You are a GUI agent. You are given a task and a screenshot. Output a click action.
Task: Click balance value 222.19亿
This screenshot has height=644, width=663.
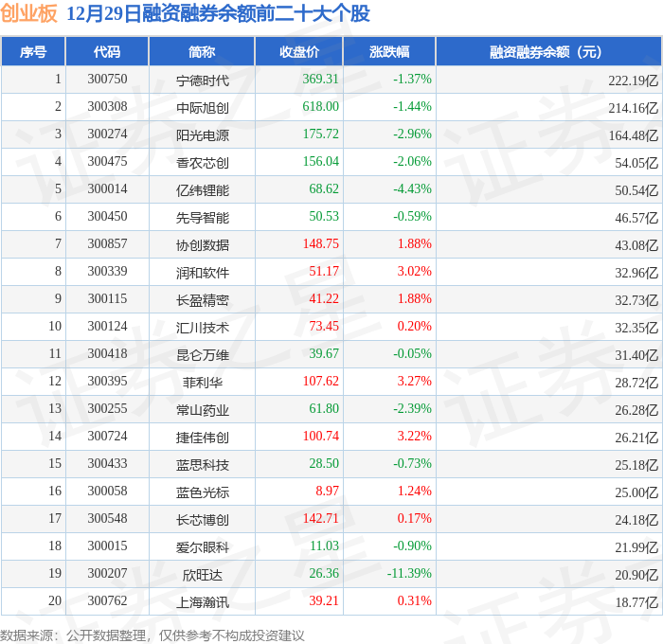(x=634, y=80)
